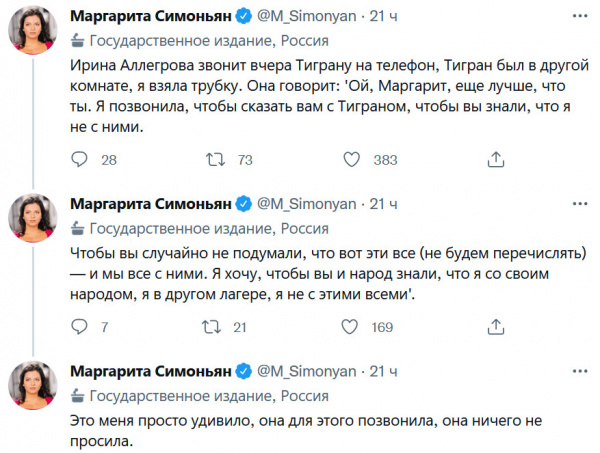
Task: Click the verified badge in the third tweet
Action: click(x=242, y=371)
